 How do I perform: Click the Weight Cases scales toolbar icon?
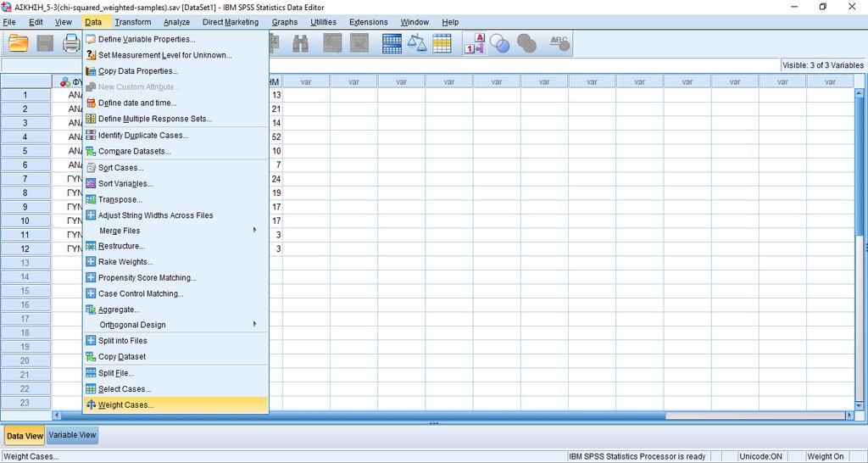[x=417, y=43]
